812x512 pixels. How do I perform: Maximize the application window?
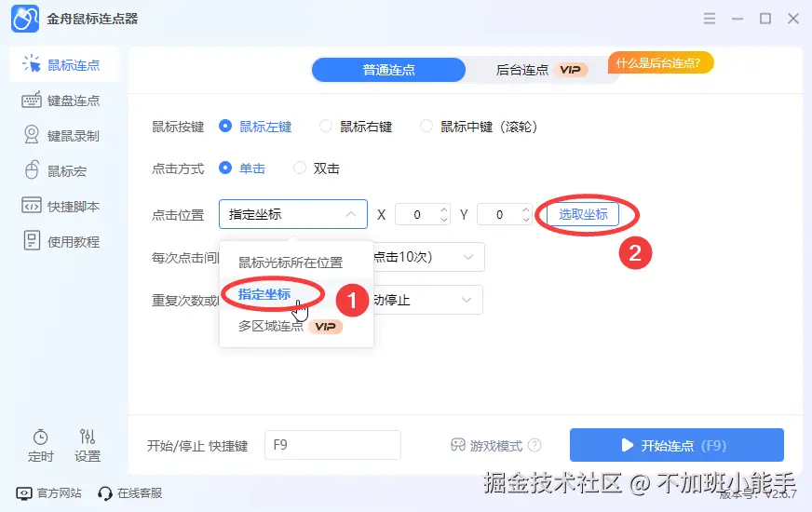click(765, 19)
